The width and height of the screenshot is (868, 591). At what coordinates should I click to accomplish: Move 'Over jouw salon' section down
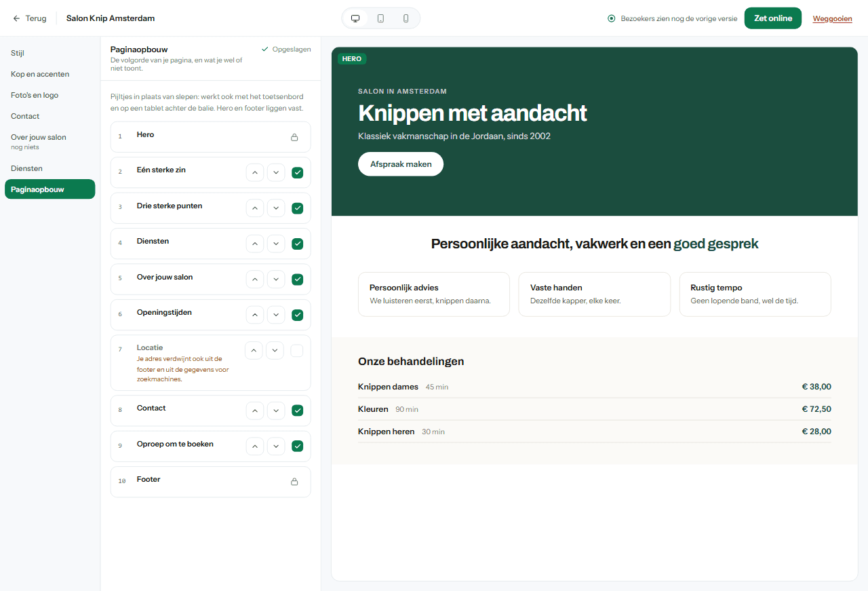tap(276, 280)
